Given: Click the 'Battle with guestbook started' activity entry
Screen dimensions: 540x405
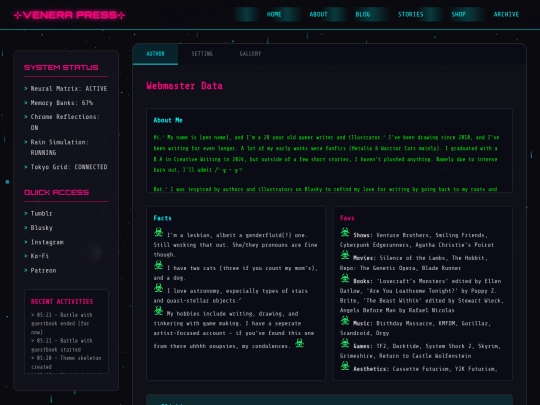Looking at the screenshot, I should coord(62,345).
